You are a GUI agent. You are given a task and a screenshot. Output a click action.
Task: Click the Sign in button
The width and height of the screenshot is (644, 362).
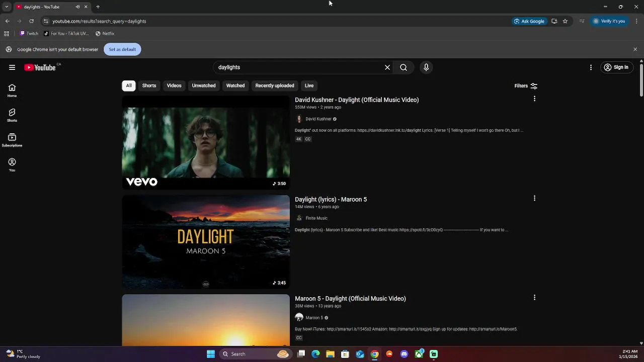(617, 67)
